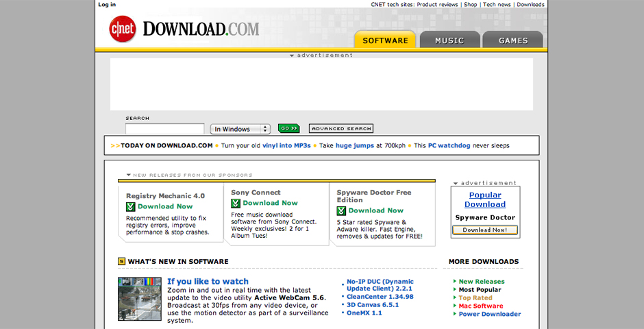This screenshot has width=644, height=329.
Task: Open the In Windows platform dropdown
Action: click(240, 129)
